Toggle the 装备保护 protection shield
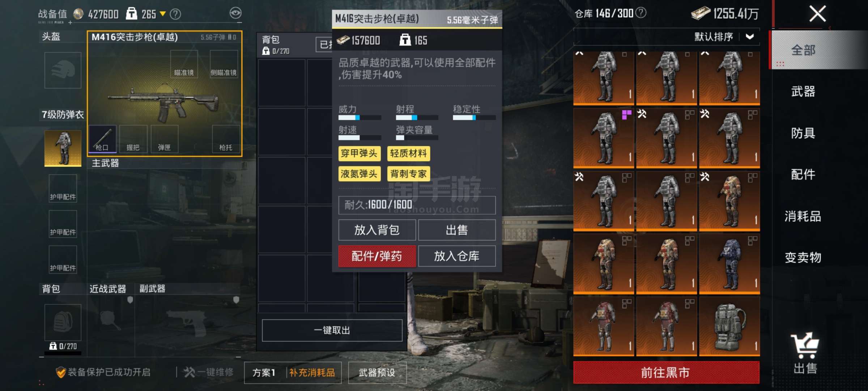The width and height of the screenshot is (868, 391). tap(61, 372)
